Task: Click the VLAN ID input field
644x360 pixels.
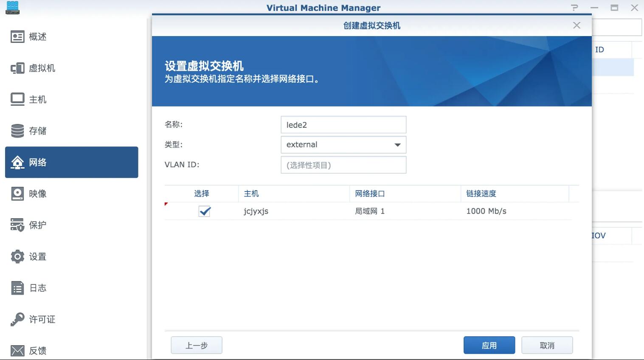Action: [343, 165]
